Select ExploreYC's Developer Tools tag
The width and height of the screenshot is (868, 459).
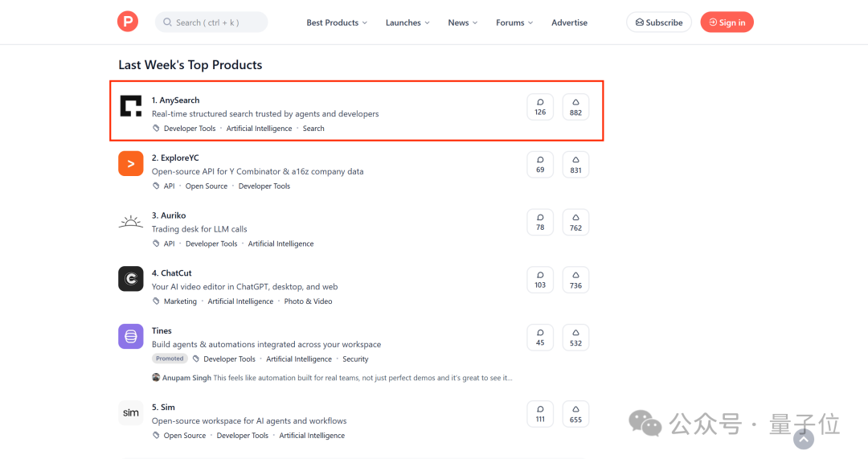pyautogui.click(x=264, y=186)
